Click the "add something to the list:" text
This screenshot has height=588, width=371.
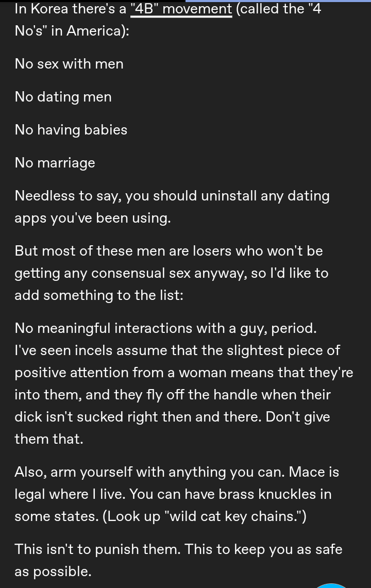coord(98,295)
